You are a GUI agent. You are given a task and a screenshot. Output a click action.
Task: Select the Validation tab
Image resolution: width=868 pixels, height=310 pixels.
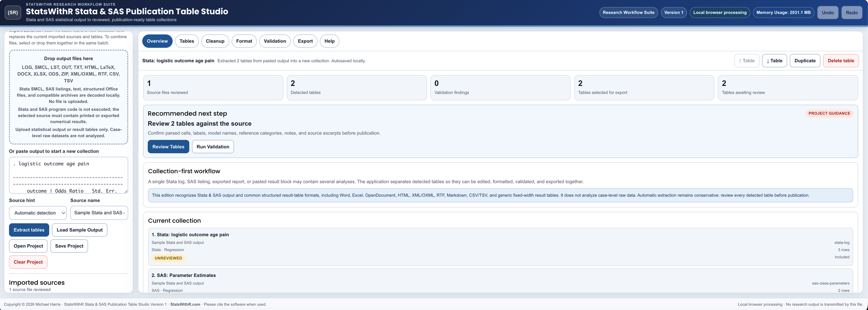click(275, 41)
